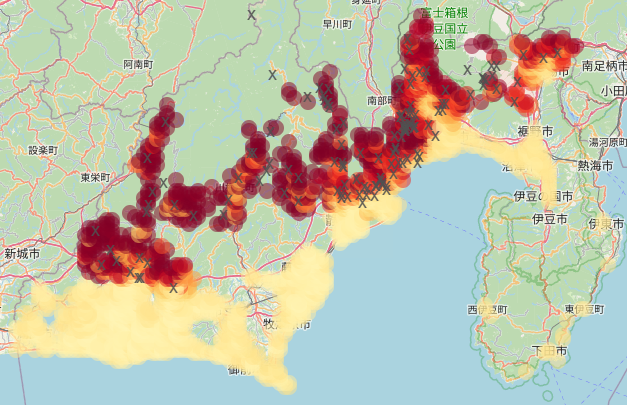Click the 南足柄市 city label
This screenshot has width=627, height=405.
(601, 71)
